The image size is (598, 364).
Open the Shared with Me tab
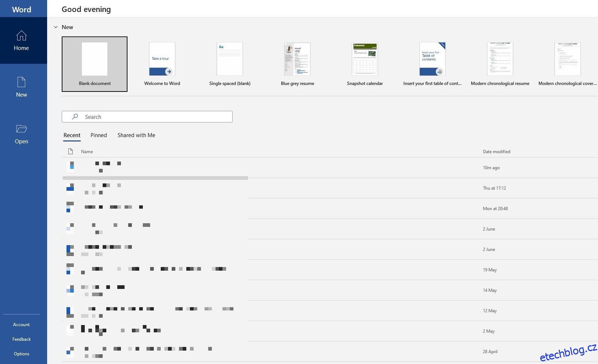(x=136, y=135)
